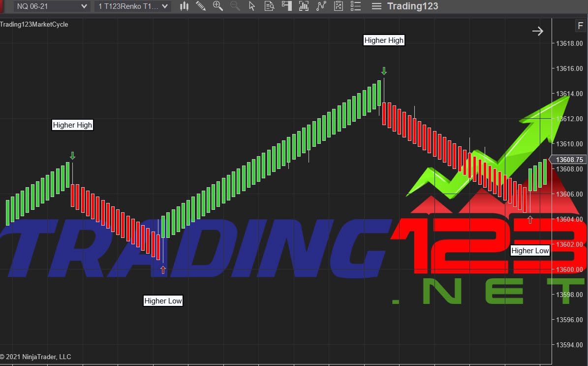Image resolution: width=588 pixels, height=366 pixels.
Task: Open the properties list icon
Action: 355,6
